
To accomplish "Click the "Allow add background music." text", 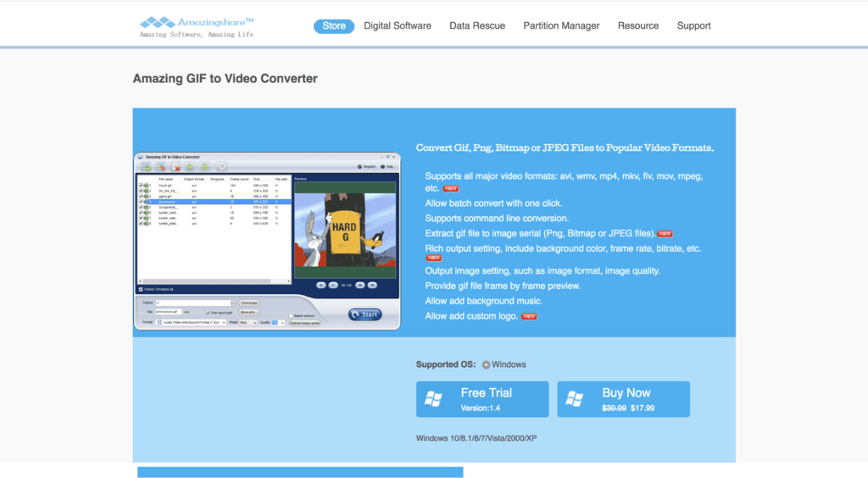I will point(484,301).
